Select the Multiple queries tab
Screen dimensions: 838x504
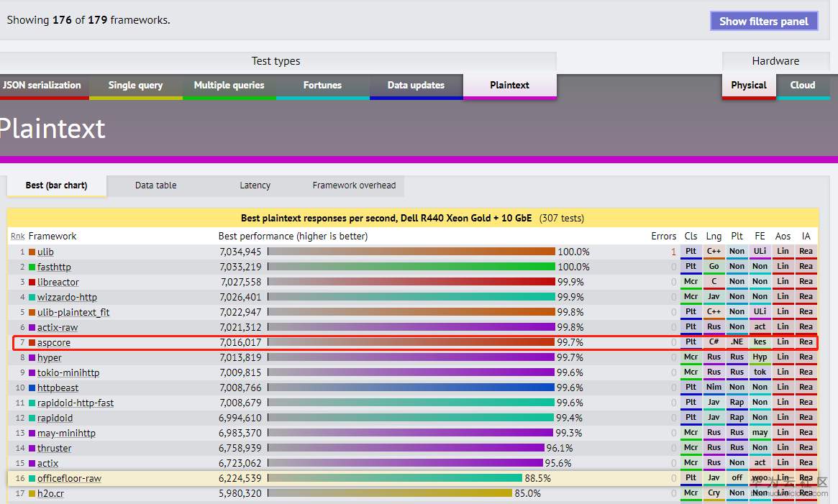[x=229, y=86]
